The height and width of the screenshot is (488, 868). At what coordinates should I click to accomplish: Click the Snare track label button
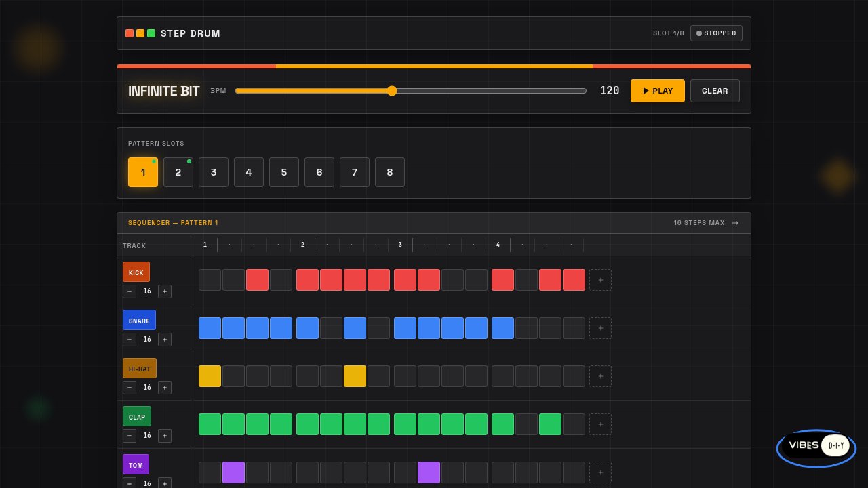(x=139, y=321)
